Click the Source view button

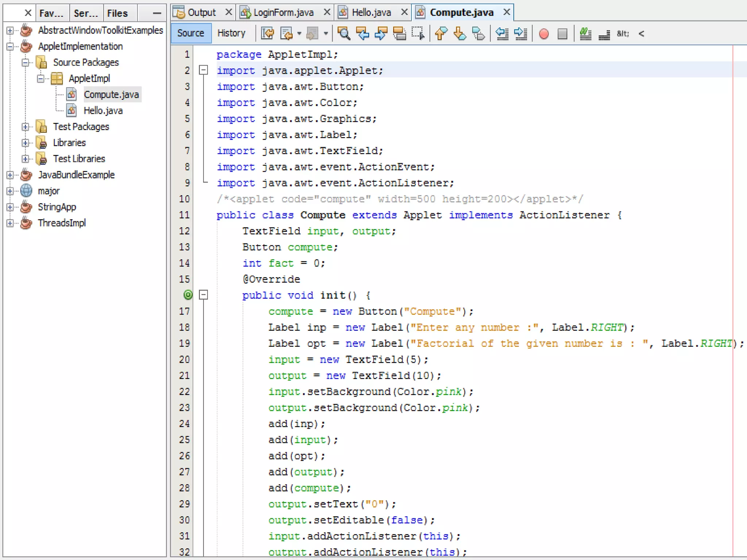[x=190, y=33]
